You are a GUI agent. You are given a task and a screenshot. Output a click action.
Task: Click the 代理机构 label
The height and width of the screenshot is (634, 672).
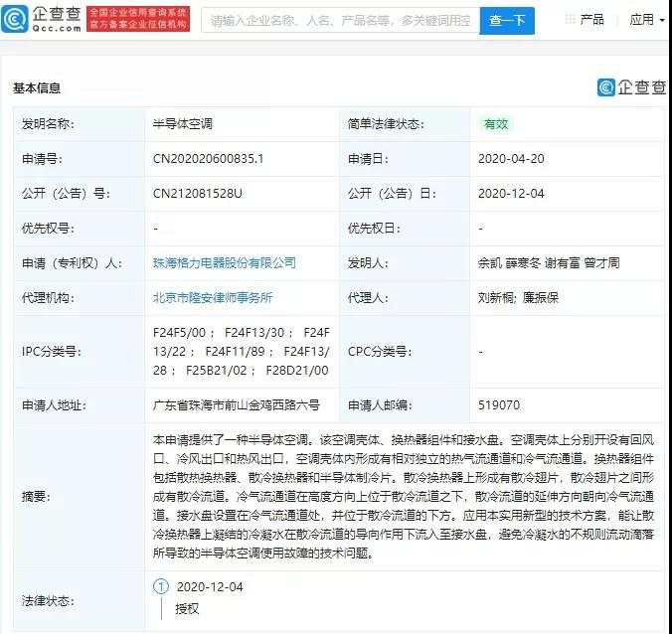[48, 297]
